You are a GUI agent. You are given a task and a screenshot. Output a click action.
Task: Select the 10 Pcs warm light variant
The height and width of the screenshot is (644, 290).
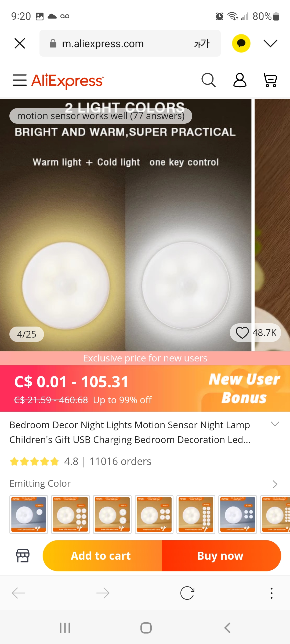(196, 514)
